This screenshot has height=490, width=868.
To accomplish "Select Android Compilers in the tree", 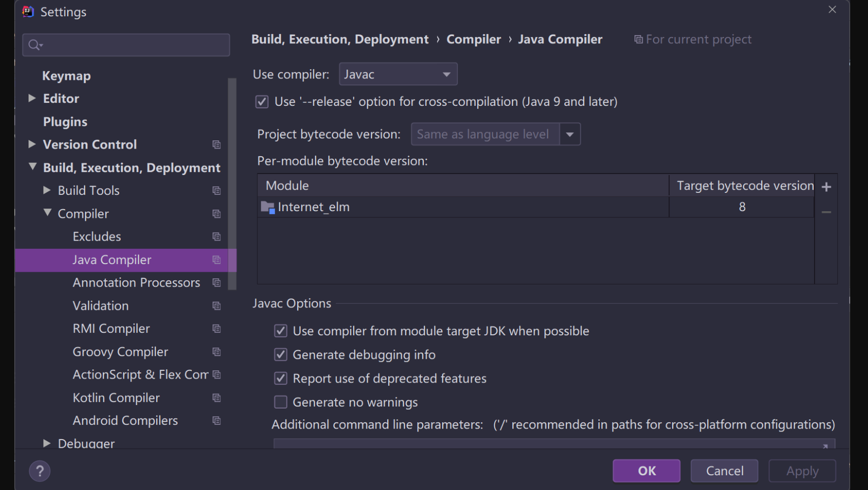I will (x=125, y=421).
